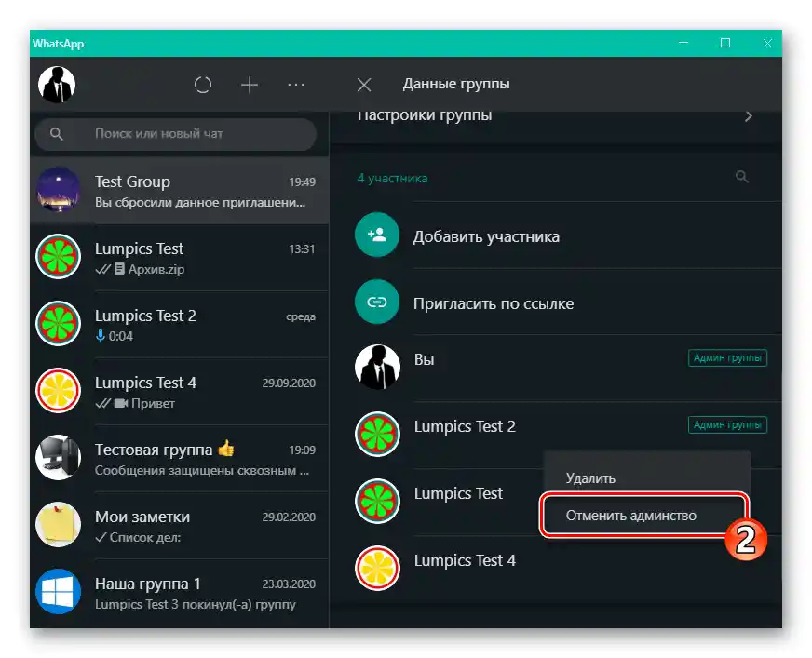Click the "Пригласить по ссылке" link icon
The height and width of the screenshot is (658, 812).
[x=377, y=302]
